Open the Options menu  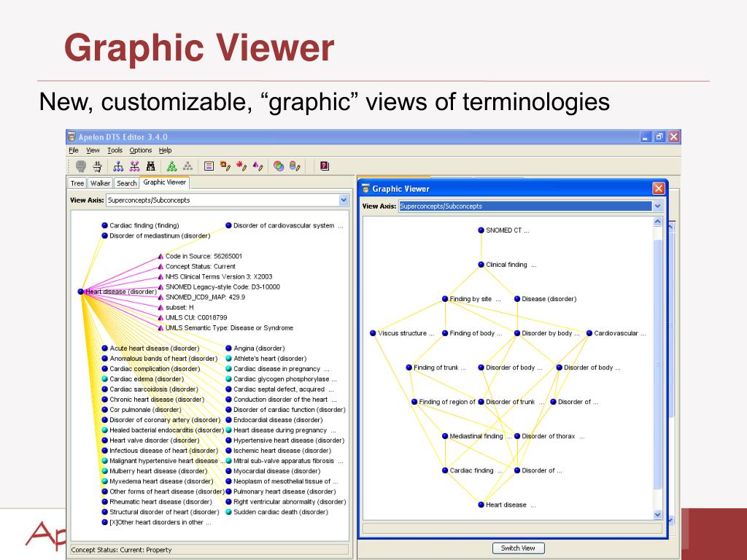[141, 150]
